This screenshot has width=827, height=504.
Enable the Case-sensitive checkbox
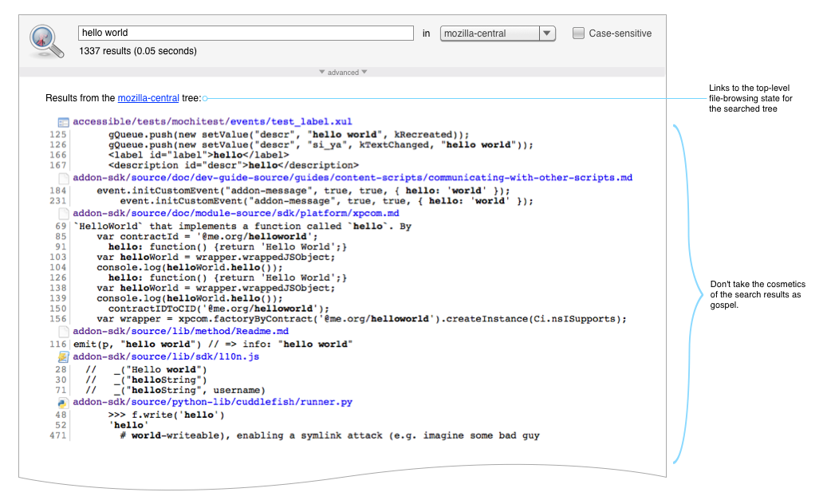(x=579, y=33)
